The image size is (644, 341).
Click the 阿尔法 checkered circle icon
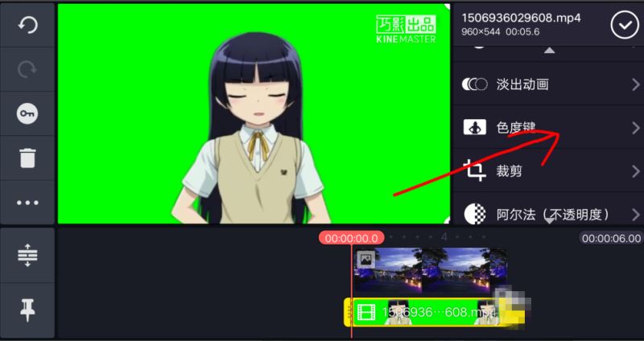click(475, 214)
